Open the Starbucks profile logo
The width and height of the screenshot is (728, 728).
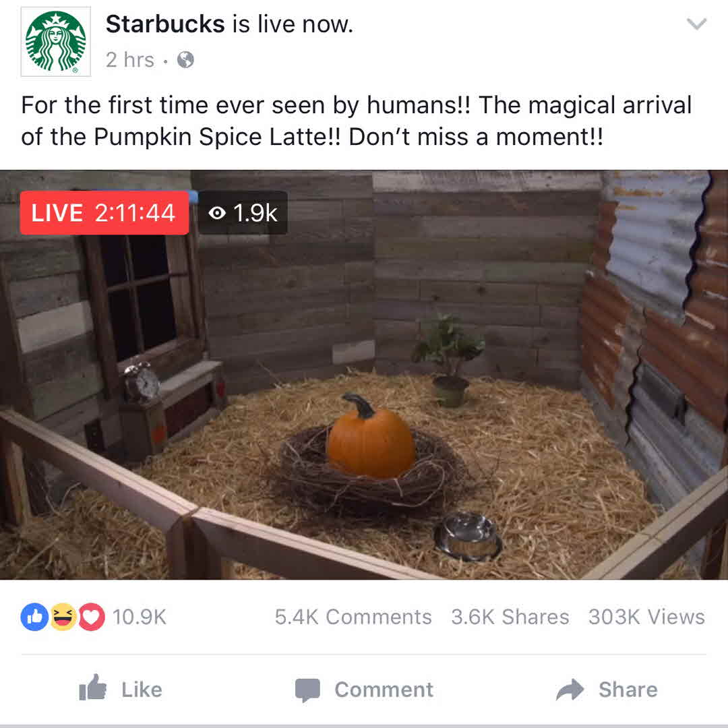[56, 42]
